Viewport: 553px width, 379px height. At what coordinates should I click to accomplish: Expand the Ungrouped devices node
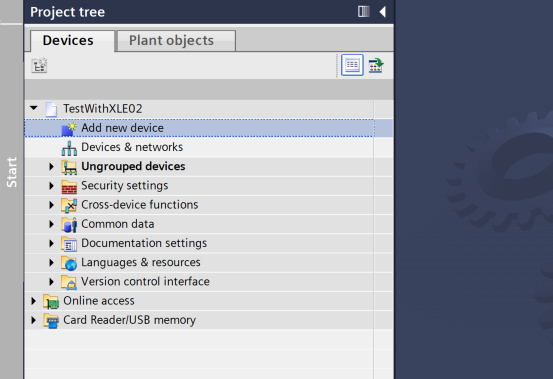pos(51,167)
